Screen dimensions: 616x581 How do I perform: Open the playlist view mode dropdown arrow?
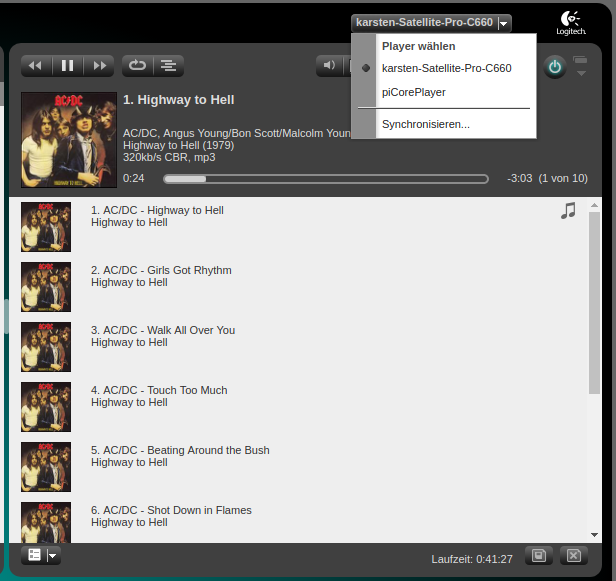coord(52,556)
